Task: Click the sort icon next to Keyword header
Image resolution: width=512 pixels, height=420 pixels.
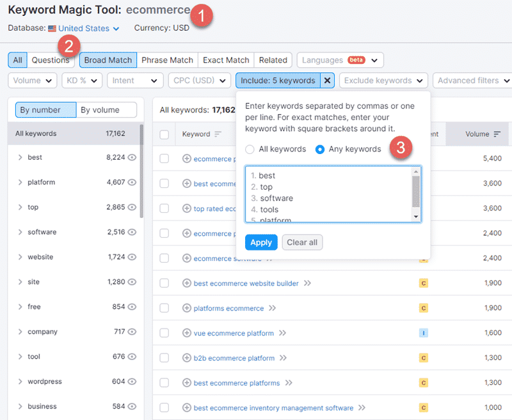Action: 218,134
